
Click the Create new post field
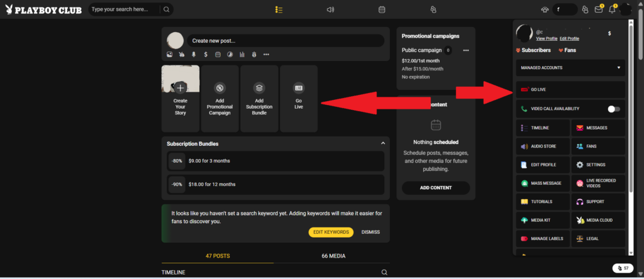pyautogui.click(x=286, y=41)
